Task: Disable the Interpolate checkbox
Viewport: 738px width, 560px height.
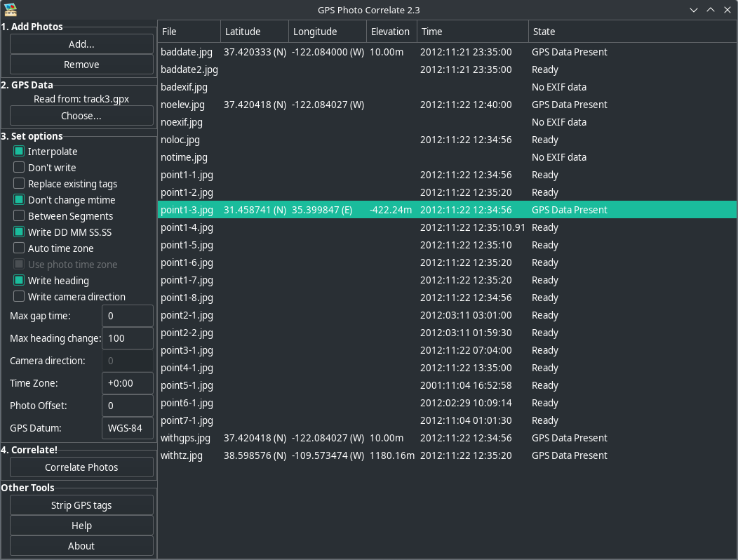Action: point(20,152)
